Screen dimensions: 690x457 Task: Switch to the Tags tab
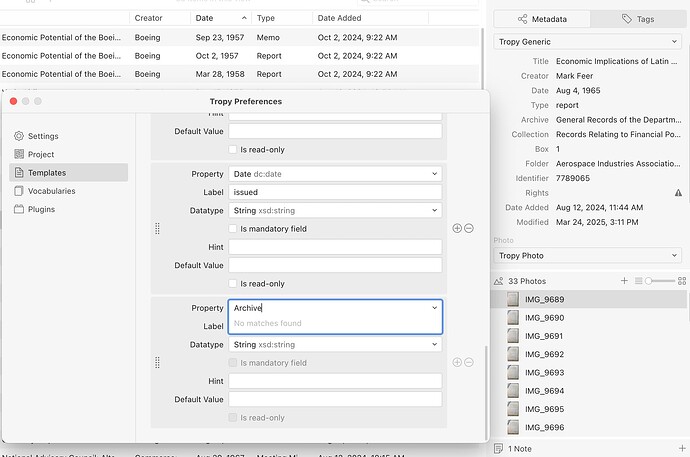point(639,19)
